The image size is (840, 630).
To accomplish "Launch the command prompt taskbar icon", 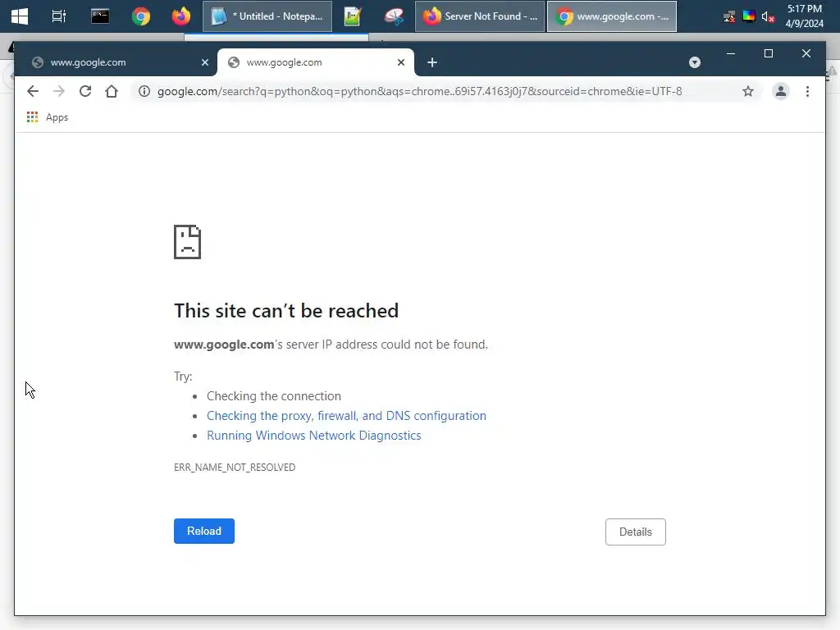I will (100, 16).
